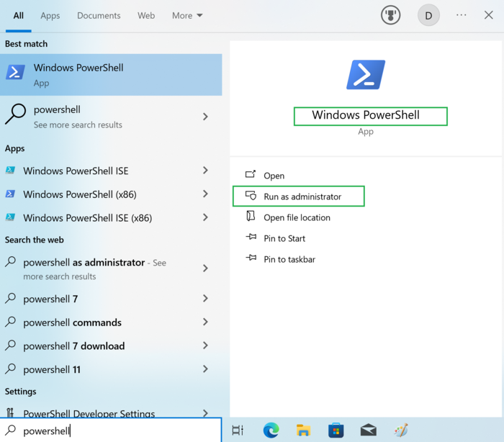Open the rewards trophy icon
The height and width of the screenshot is (442, 504).
(x=390, y=15)
